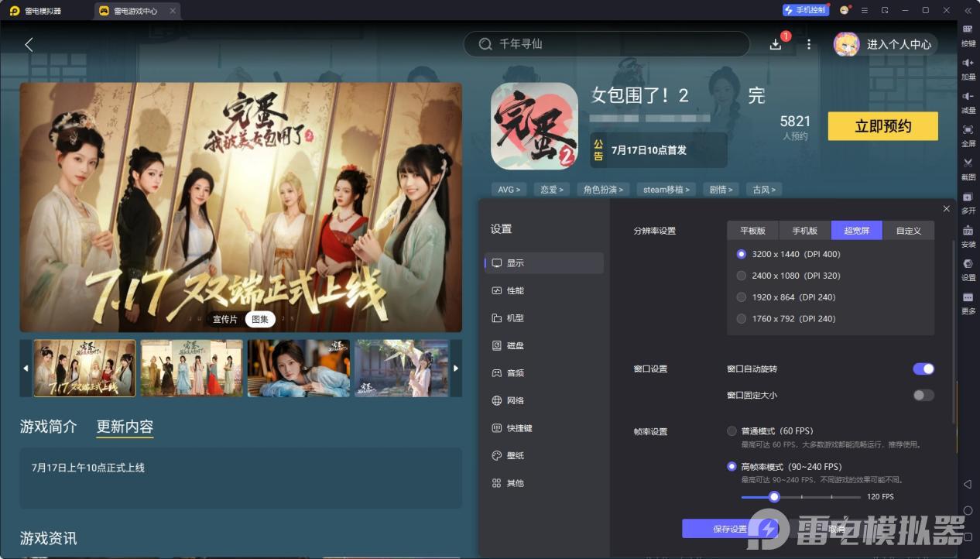Close the 雷电游戏中心 tab
This screenshot has width=980, height=559.
point(173,11)
